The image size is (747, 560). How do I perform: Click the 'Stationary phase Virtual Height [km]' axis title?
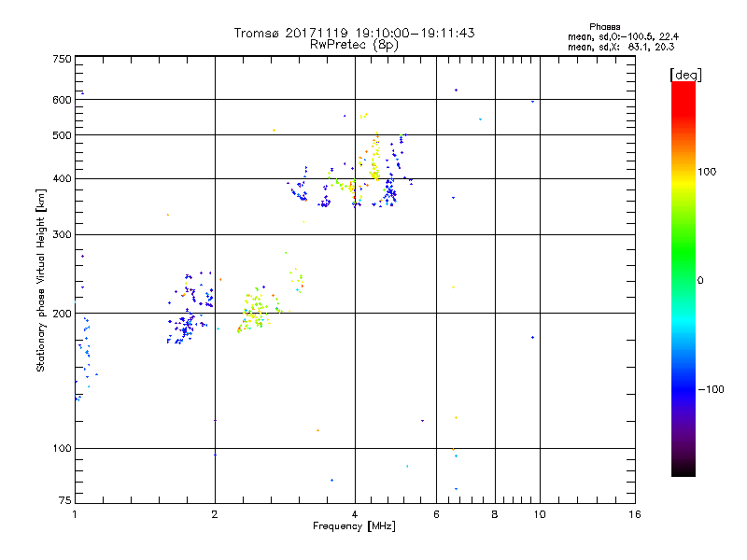[40, 281]
